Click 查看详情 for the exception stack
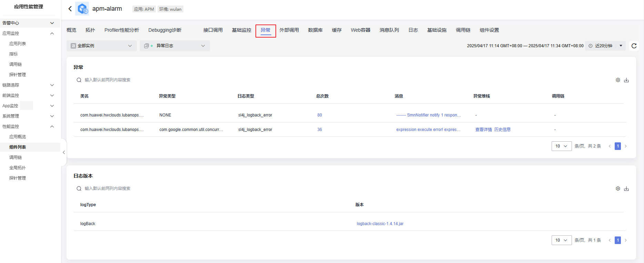The width and height of the screenshot is (644, 263). coord(483,130)
